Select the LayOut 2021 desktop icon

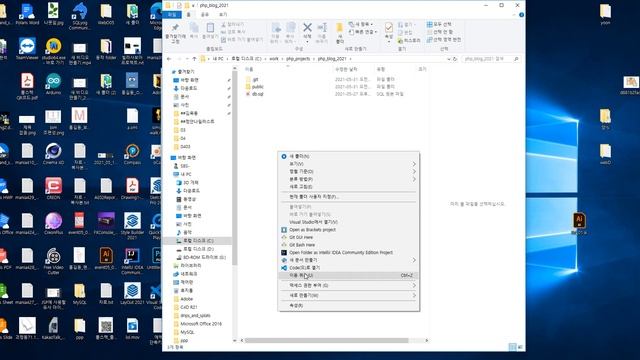132,294
